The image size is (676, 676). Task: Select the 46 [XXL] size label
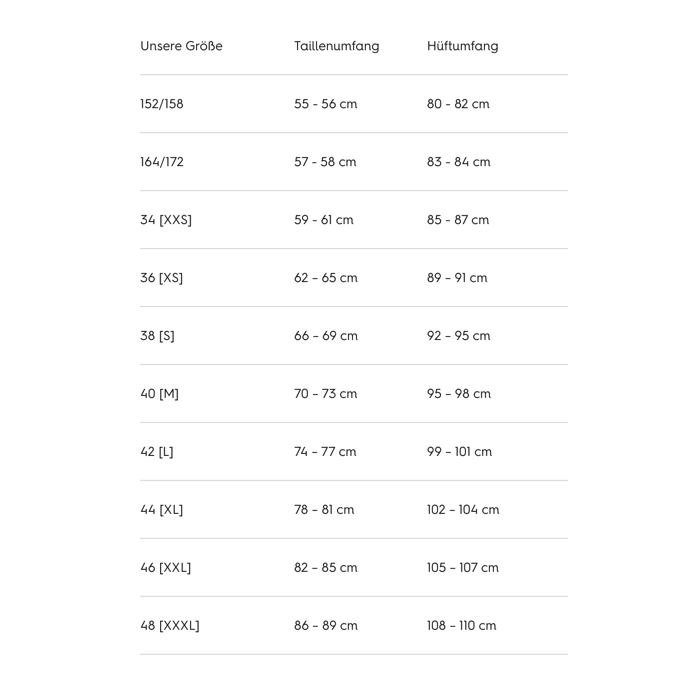pyautogui.click(x=165, y=568)
